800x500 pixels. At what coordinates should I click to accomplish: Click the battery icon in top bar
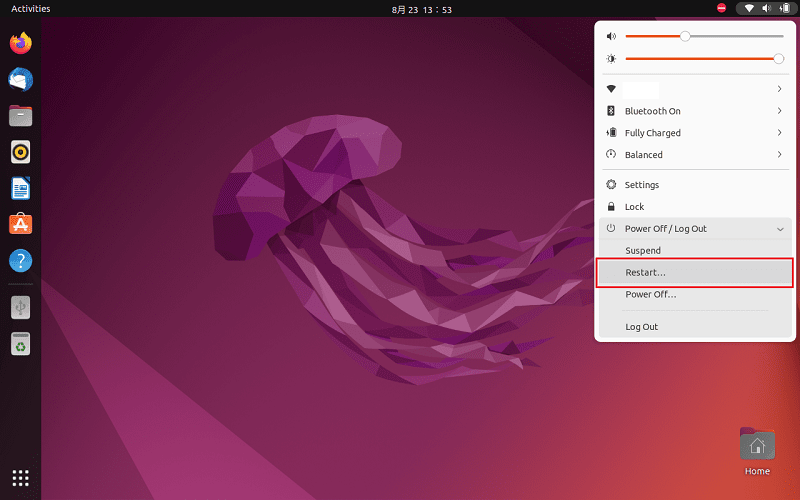(x=785, y=8)
